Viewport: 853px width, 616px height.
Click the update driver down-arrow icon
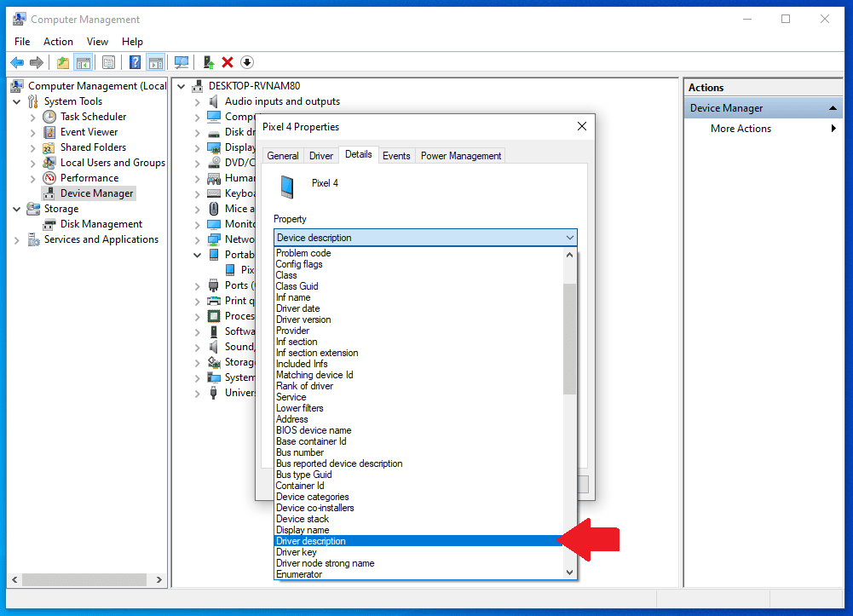pyautogui.click(x=247, y=62)
